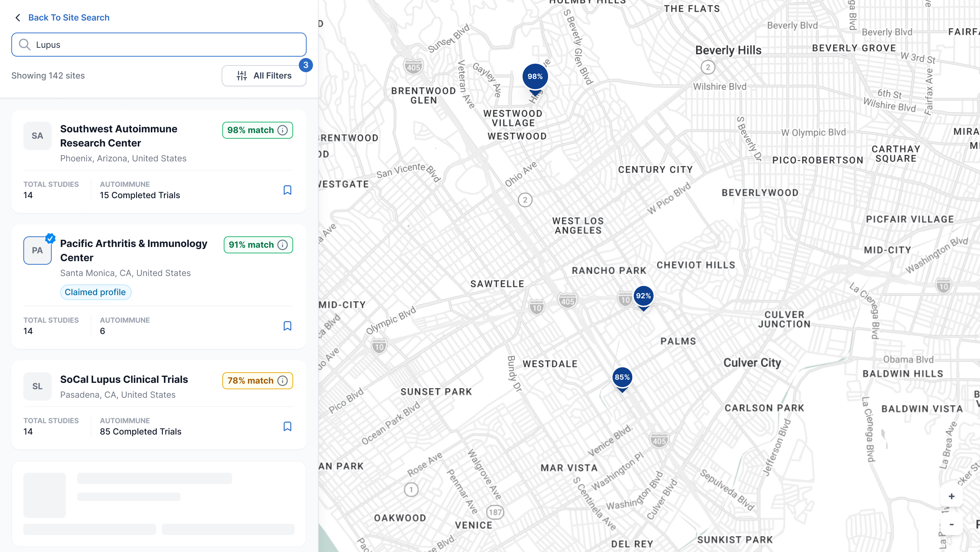Show info for the 98% match badge

click(x=282, y=130)
